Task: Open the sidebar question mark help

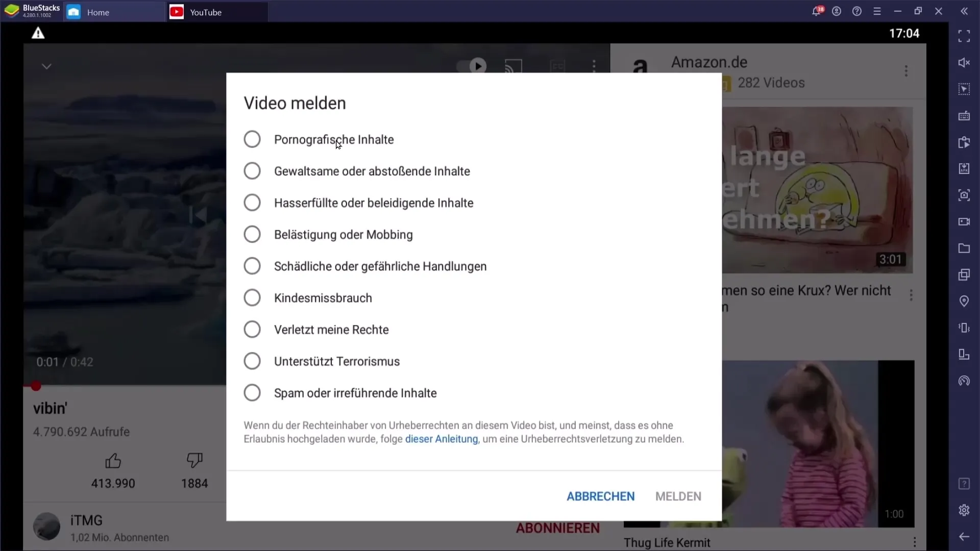Action: point(964,484)
